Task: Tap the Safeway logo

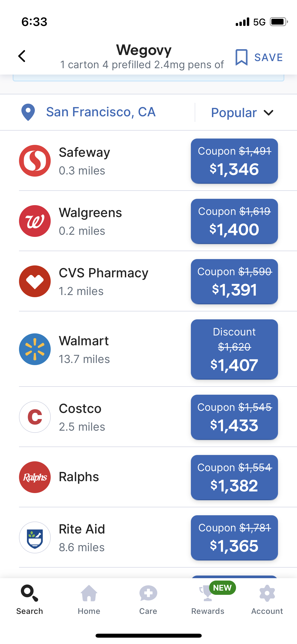Action: point(35,161)
